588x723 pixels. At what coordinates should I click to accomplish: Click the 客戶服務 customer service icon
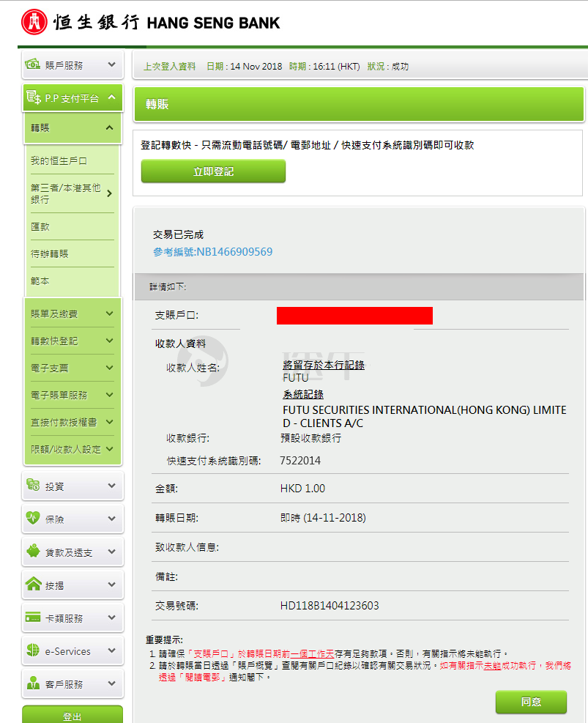(x=33, y=683)
